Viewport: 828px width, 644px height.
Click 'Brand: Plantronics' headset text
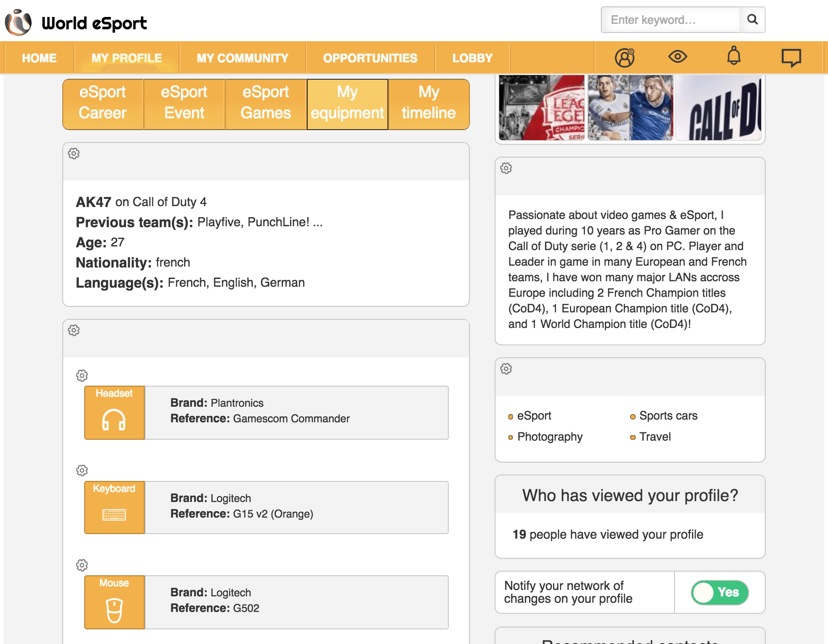(217, 403)
